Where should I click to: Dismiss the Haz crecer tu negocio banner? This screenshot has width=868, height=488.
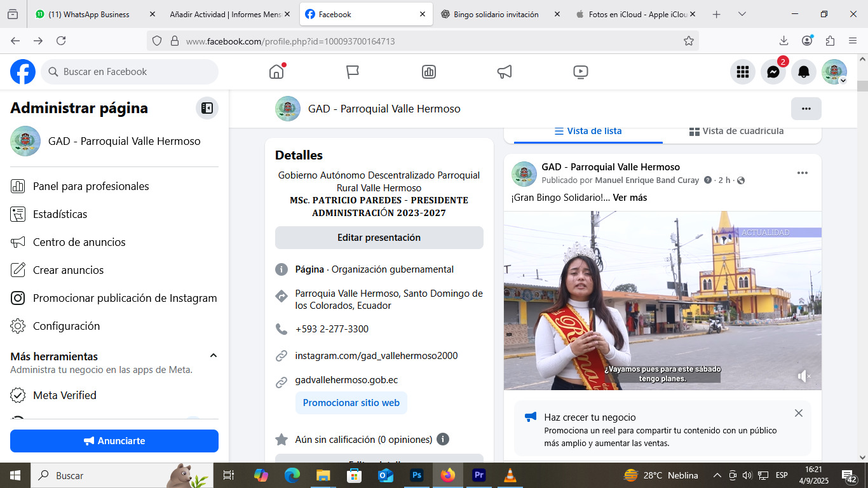pos(799,413)
